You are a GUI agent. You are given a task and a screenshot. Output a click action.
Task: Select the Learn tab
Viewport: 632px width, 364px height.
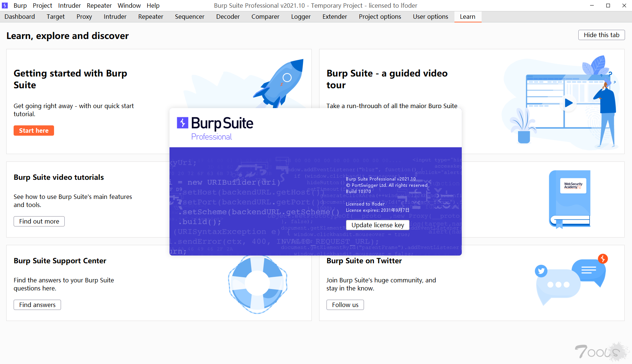point(468,17)
